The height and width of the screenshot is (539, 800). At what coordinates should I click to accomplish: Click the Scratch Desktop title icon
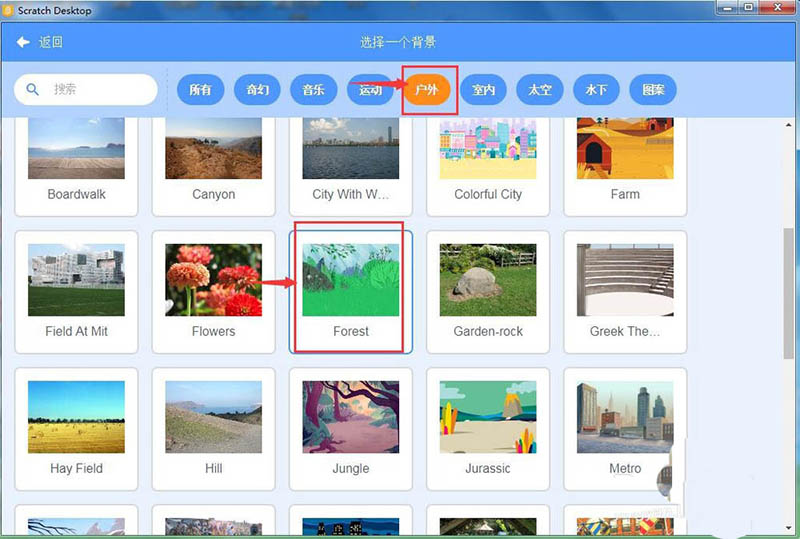(x=8, y=10)
